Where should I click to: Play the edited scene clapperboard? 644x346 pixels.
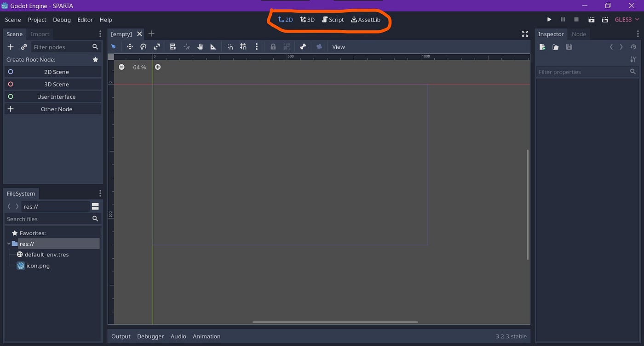point(592,20)
